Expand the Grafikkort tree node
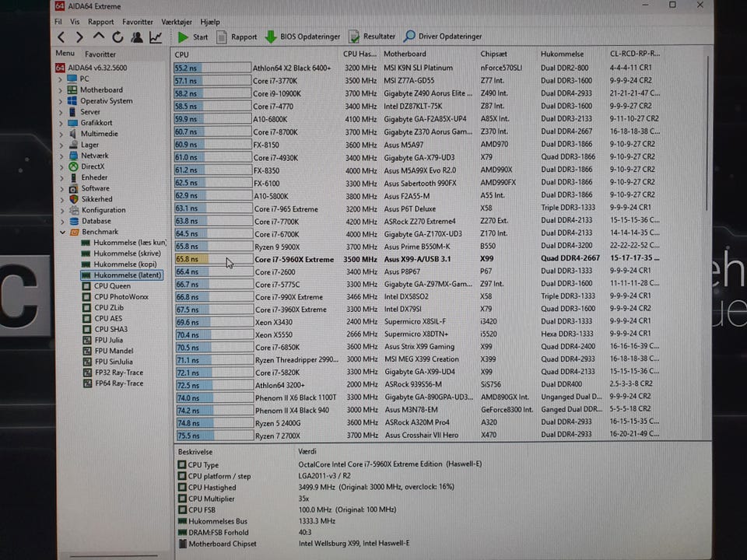This screenshot has width=747, height=560. tap(61, 123)
